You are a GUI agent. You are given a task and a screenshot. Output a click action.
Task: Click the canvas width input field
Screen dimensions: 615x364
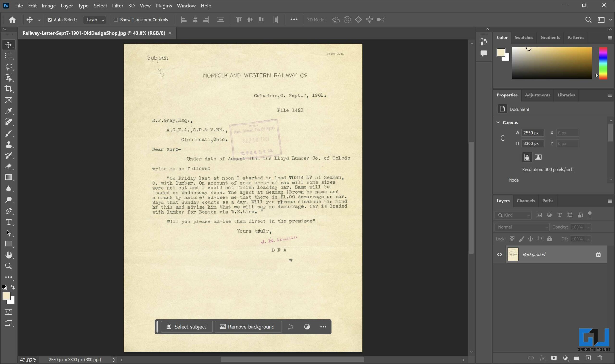pyautogui.click(x=532, y=133)
